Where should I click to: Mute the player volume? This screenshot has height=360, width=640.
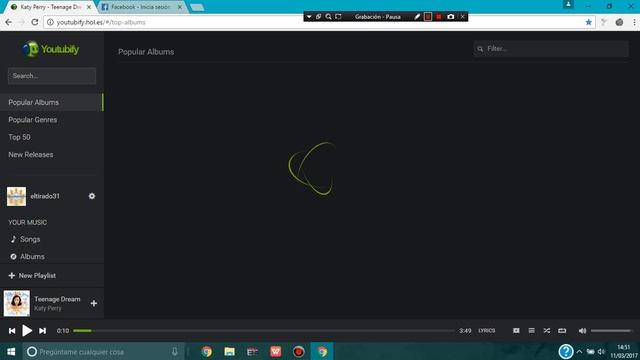coord(582,331)
